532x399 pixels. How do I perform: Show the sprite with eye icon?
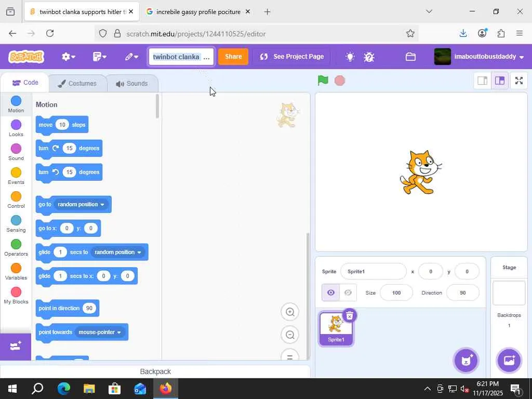[x=330, y=292]
